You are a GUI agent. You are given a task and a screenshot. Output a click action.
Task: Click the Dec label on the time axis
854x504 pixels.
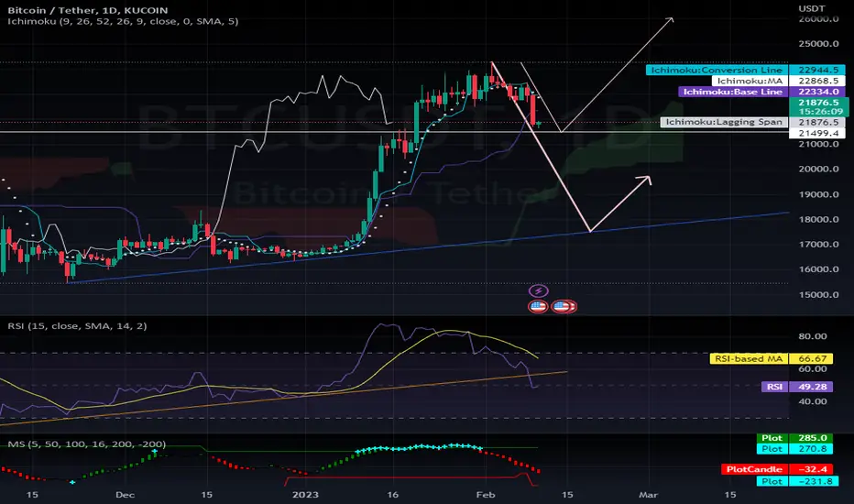tap(125, 495)
